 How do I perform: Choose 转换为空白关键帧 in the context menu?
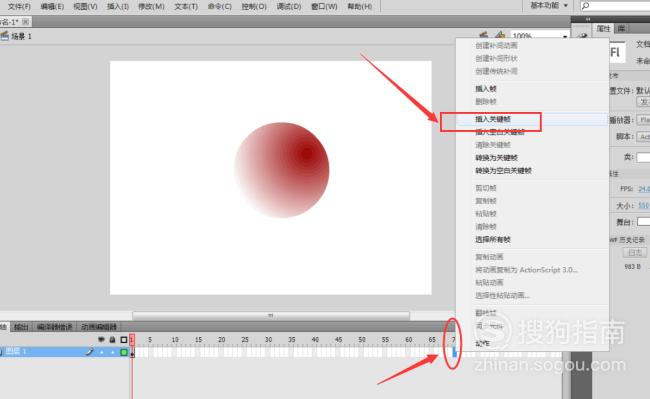point(503,171)
